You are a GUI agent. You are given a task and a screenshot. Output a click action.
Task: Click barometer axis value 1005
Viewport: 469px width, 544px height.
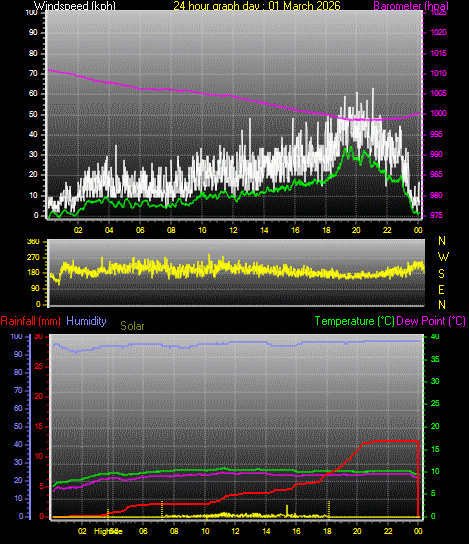pyautogui.click(x=438, y=93)
